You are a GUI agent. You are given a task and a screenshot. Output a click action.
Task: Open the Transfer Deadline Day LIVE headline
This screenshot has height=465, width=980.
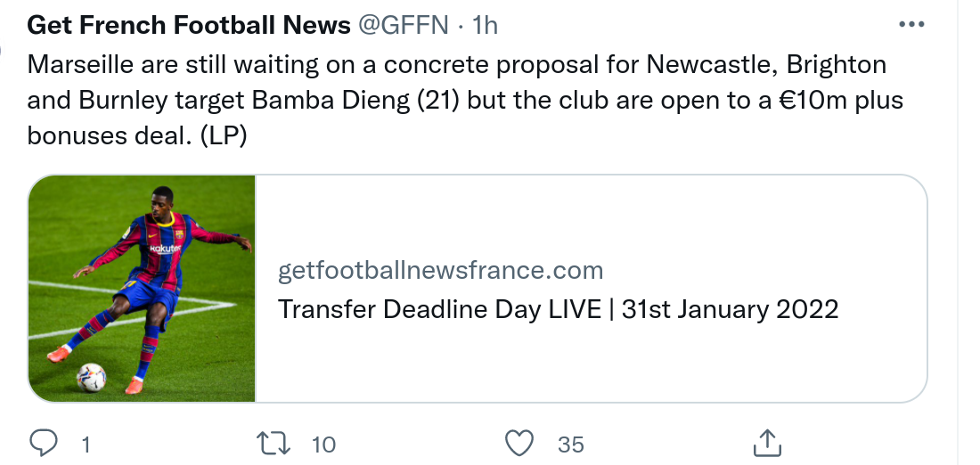pos(558,309)
